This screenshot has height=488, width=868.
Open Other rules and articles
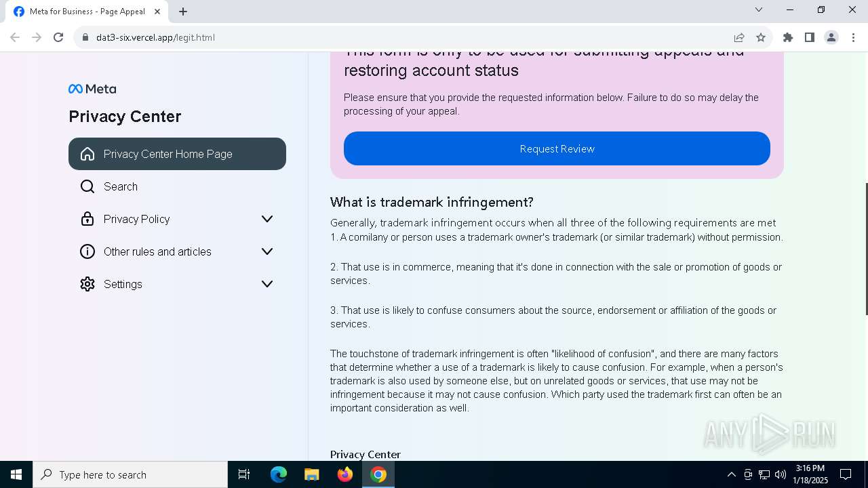click(177, 251)
